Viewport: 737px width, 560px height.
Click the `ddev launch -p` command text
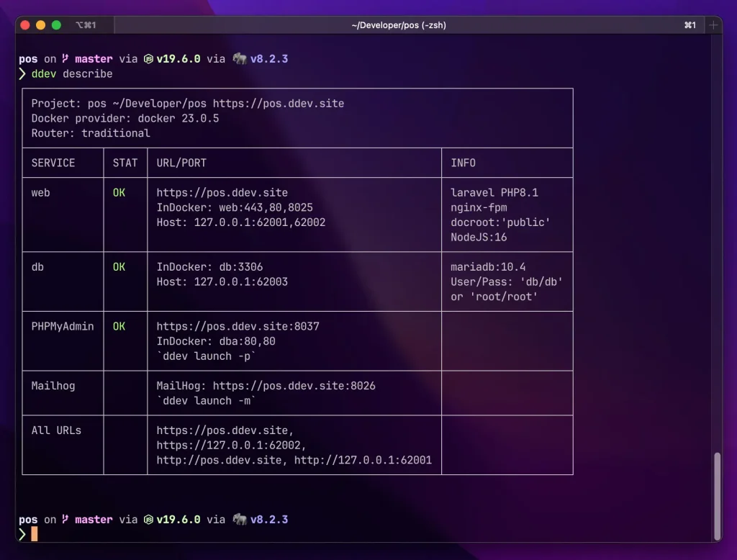tap(205, 356)
